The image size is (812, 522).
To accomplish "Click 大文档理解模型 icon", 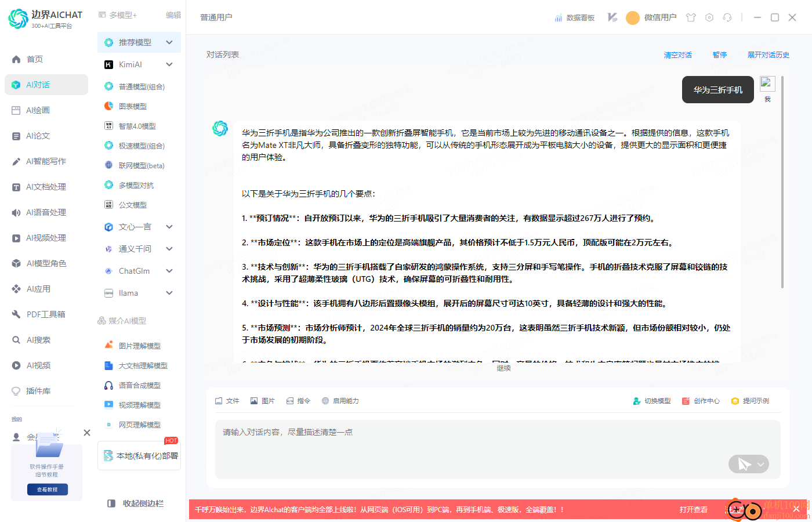I will [108, 365].
